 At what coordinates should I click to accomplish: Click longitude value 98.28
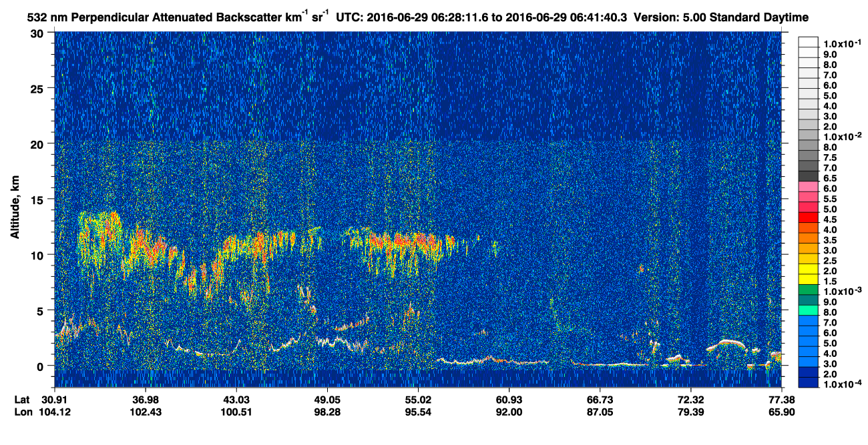327,412
